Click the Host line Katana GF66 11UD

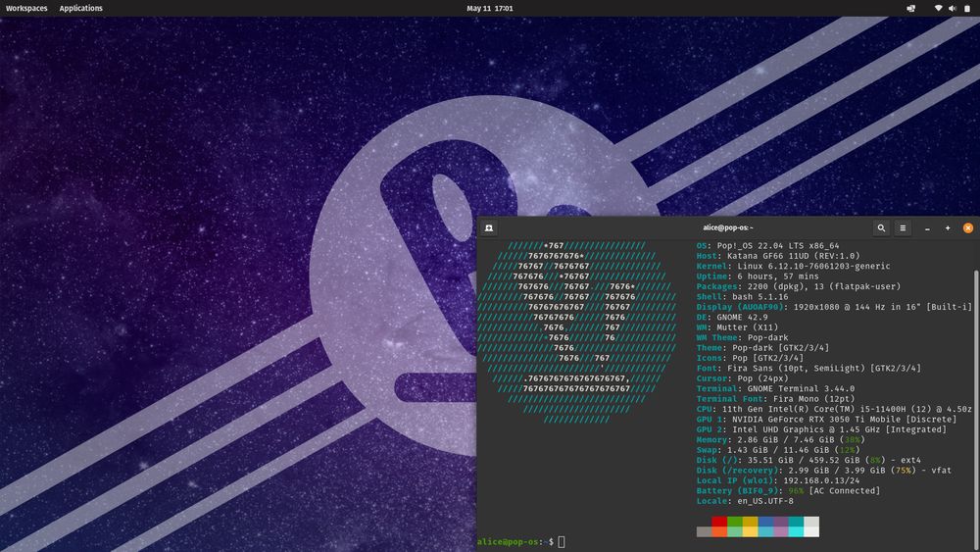778,256
